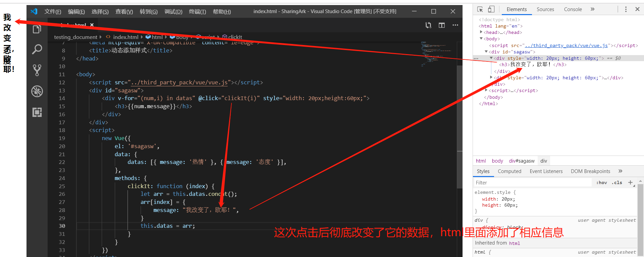
Task: Select body in DevTools element breadcrumb
Action: coord(497,161)
